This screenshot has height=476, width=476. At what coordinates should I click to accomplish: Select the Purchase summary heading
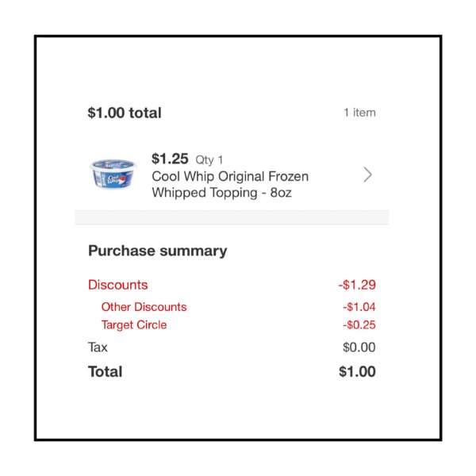pos(158,251)
